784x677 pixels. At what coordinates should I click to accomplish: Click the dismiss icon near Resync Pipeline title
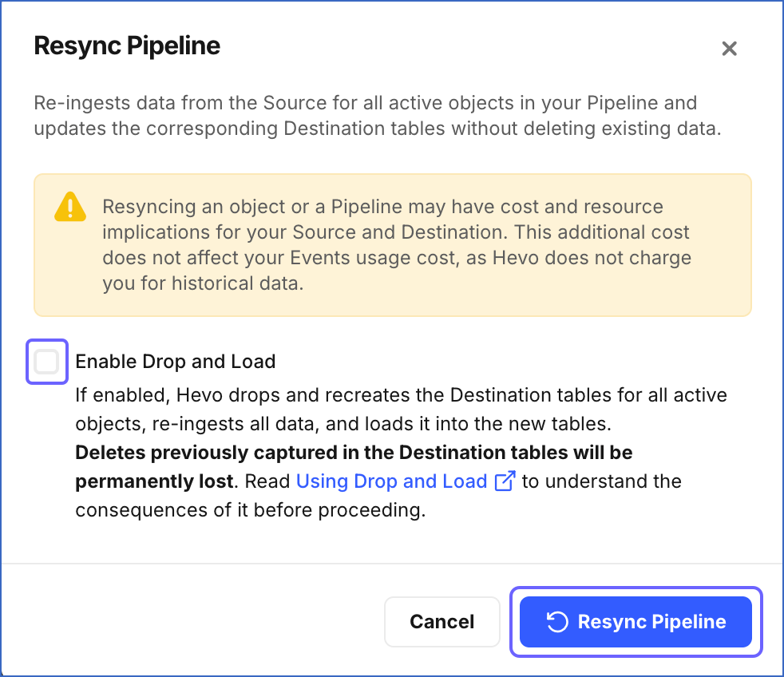point(729,48)
